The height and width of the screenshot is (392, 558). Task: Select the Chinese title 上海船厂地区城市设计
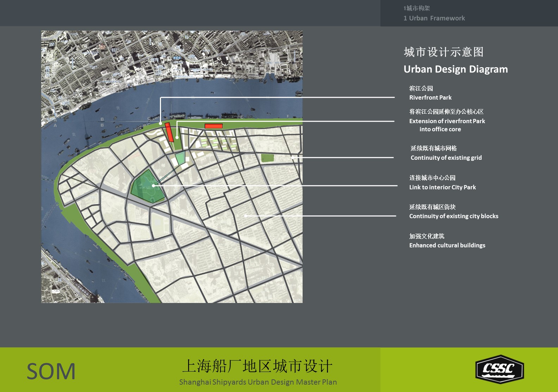coord(257,366)
